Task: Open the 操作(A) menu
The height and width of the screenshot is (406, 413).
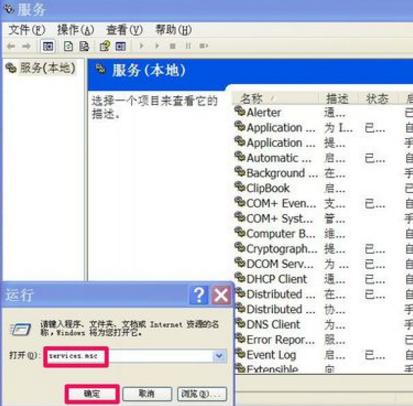Action: coord(75,30)
